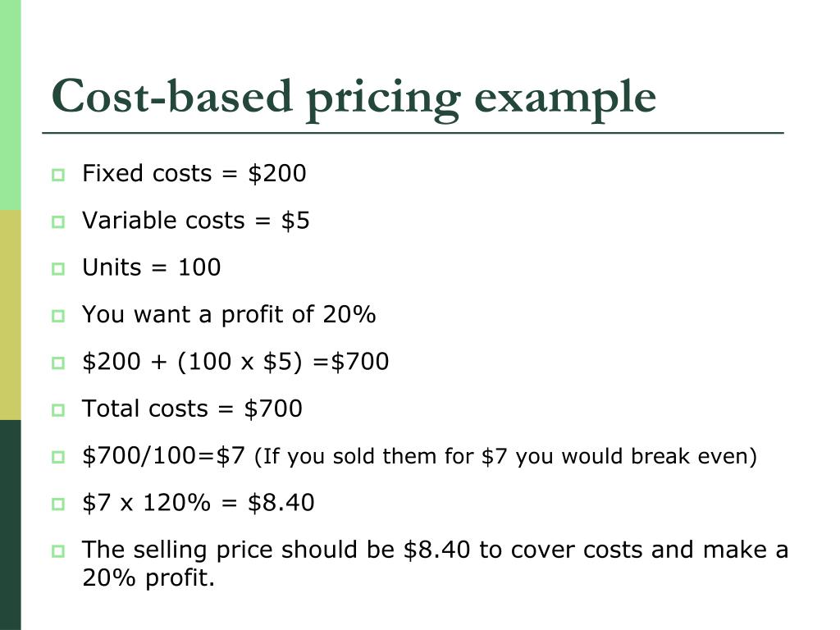
Task: Click the horizontal line under the title
Action: click(x=413, y=132)
